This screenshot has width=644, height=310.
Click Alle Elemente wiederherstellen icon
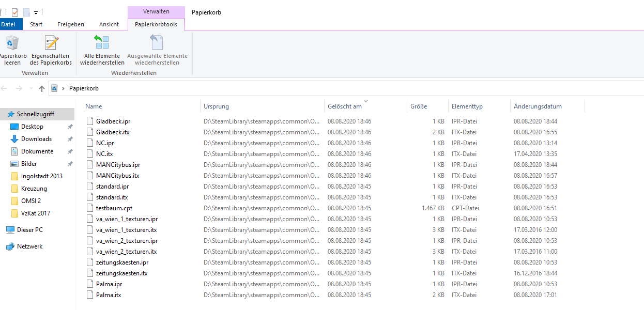(102, 43)
